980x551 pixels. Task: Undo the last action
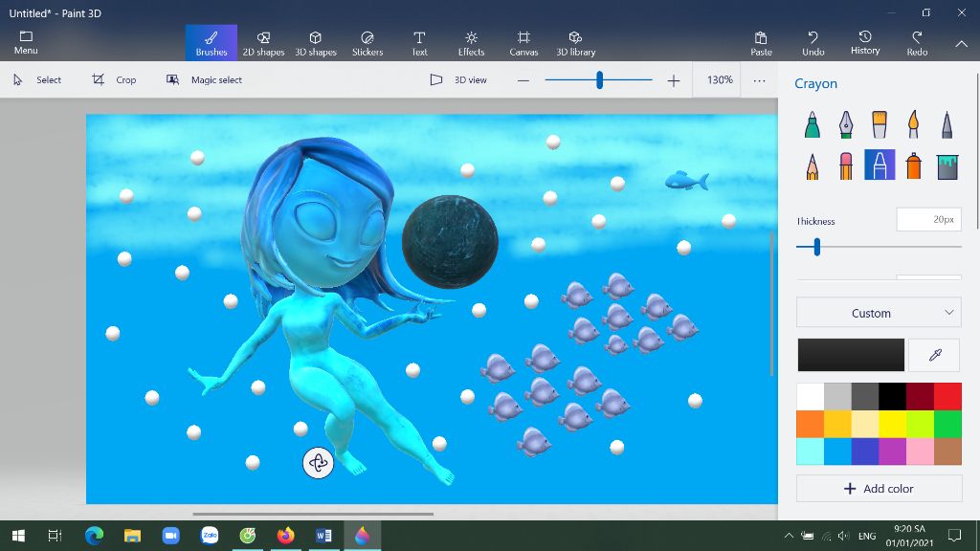tap(813, 43)
